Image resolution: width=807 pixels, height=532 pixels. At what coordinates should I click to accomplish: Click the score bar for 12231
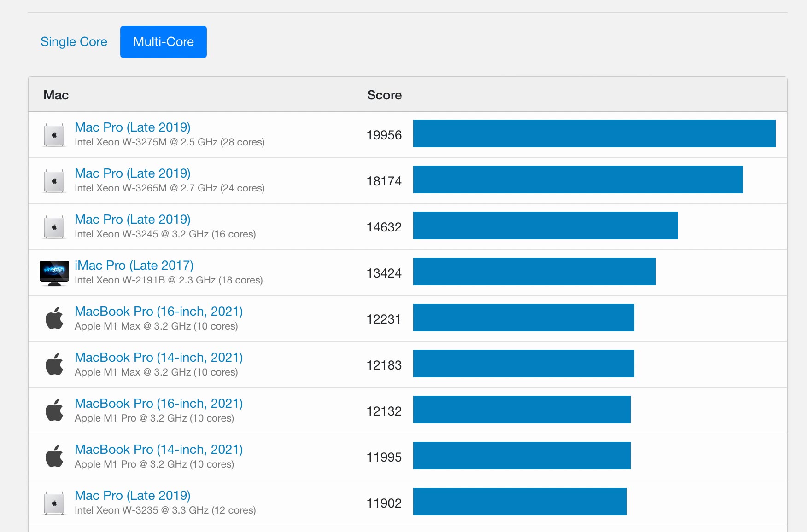click(x=524, y=318)
